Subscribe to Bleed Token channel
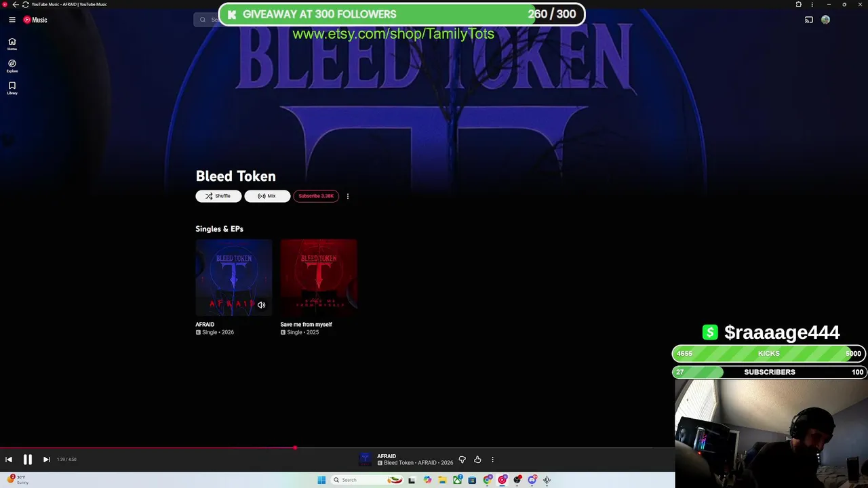868x488 pixels. (x=316, y=196)
